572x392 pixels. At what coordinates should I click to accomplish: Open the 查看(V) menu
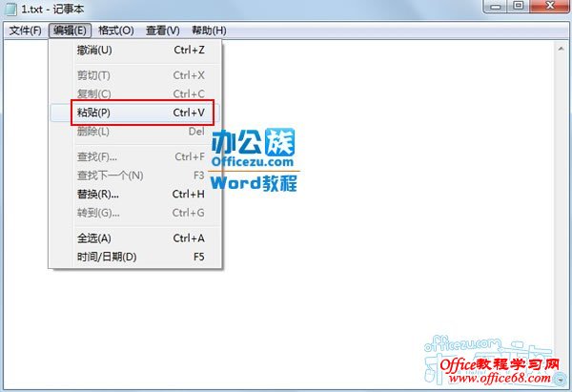coord(163,31)
